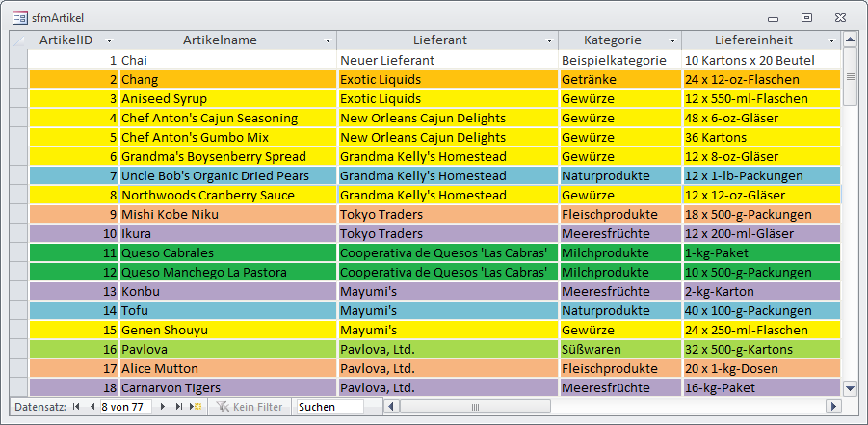Screen dimensions: 868x425
Task: Select the row of Chai via row selector
Action: 19,60
